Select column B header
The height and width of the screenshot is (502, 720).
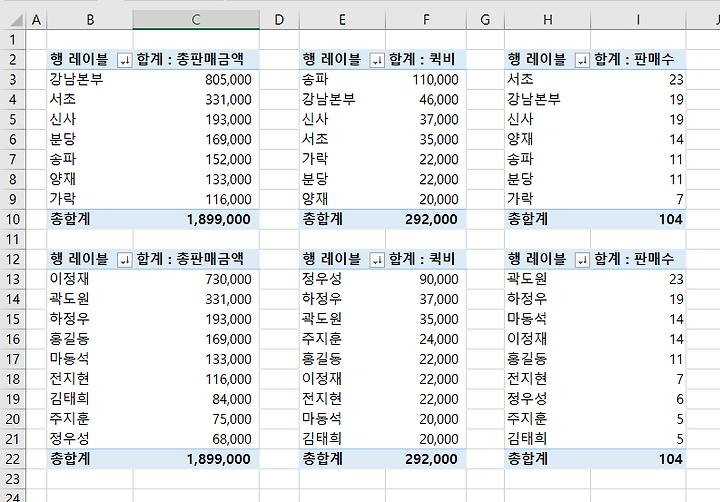tap(90, 20)
